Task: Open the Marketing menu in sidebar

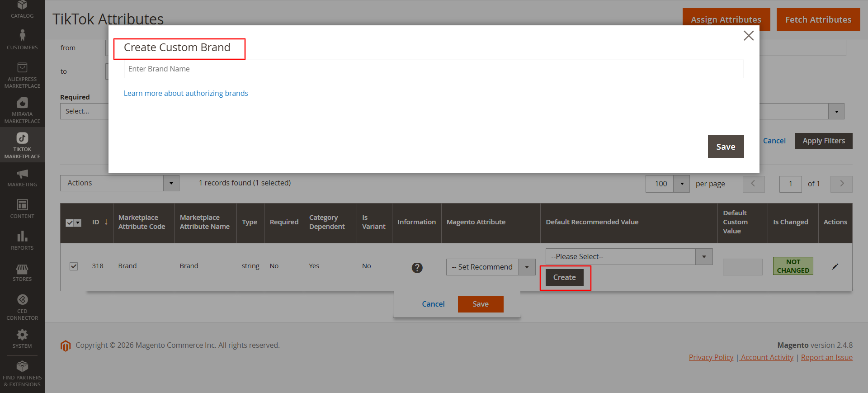Action: (x=22, y=178)
